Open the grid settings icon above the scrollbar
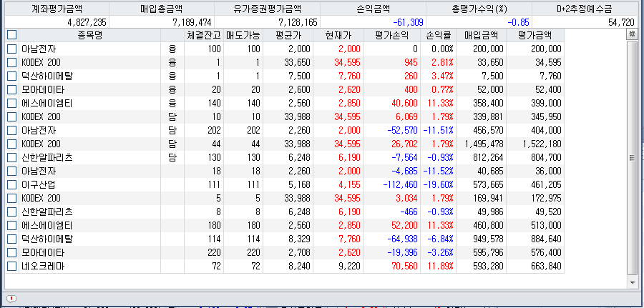Image resolution: width=644 pixels, height=308 pixels. click(631, 34)
